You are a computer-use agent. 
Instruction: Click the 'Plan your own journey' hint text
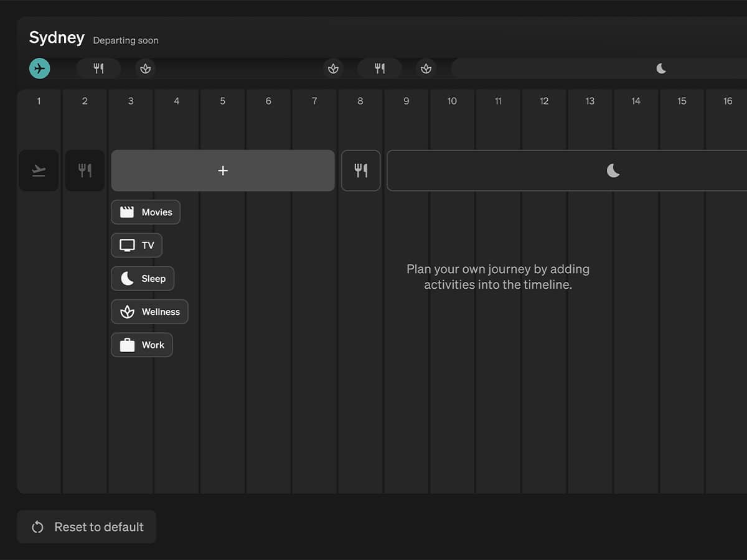pos(498,277)
